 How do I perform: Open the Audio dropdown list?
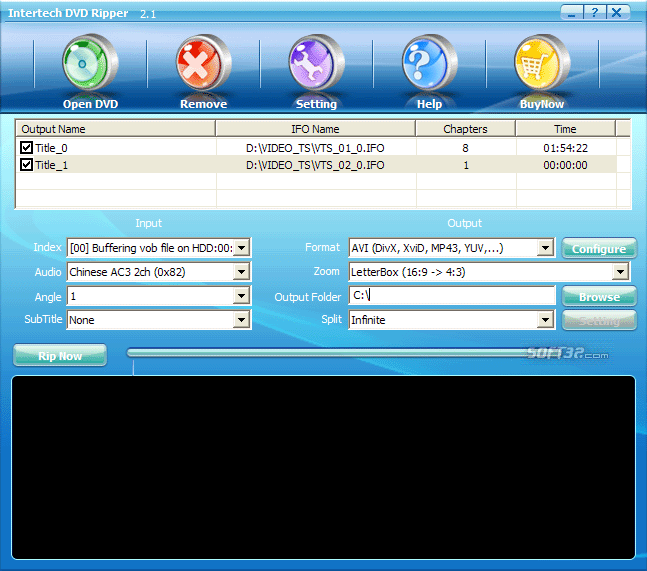click(x=242, y=272)
